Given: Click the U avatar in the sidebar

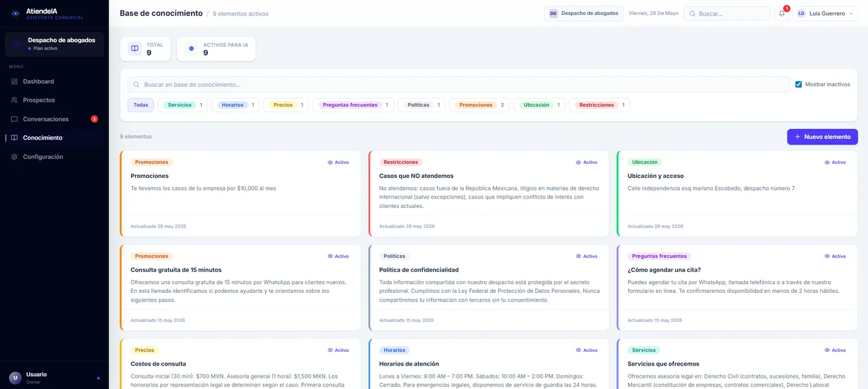Looking at the screenshot, I should pos(15,378).
